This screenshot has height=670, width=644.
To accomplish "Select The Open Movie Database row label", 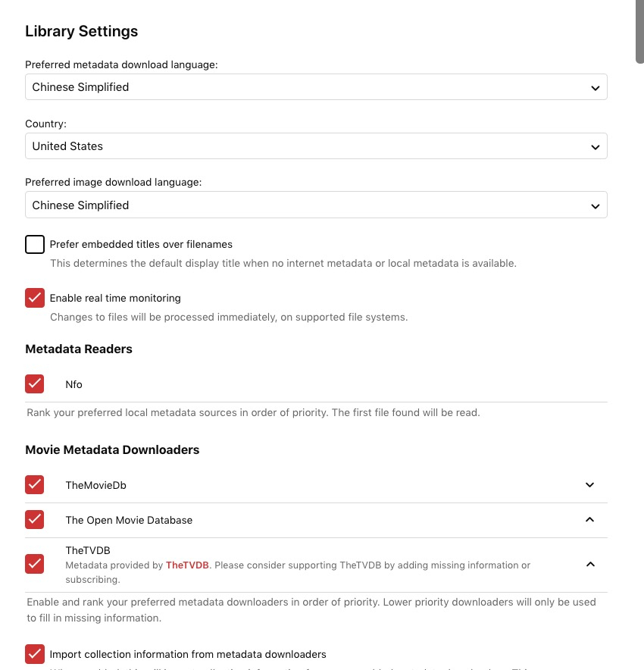I will click(129, 520).
